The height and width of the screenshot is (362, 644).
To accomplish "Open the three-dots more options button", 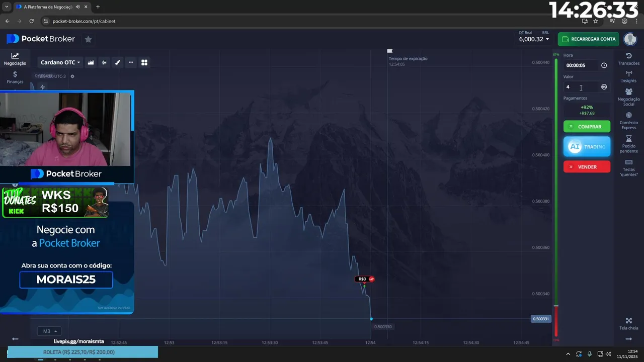I will (x=131, y=62).
